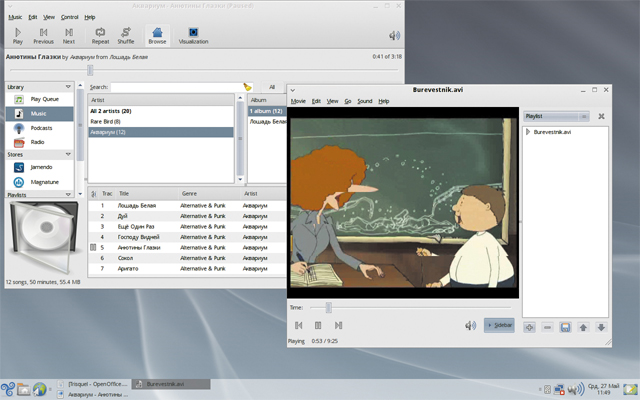The height and width of the screenshot is (400, 640).
Task: Open Music menu in Rhythmbox
Action: [15, 17]
